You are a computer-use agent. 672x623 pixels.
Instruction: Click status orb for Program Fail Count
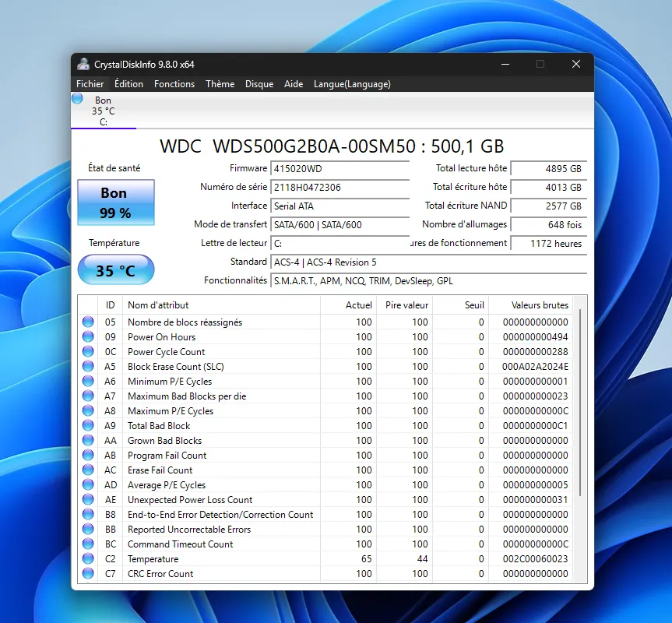88,455
